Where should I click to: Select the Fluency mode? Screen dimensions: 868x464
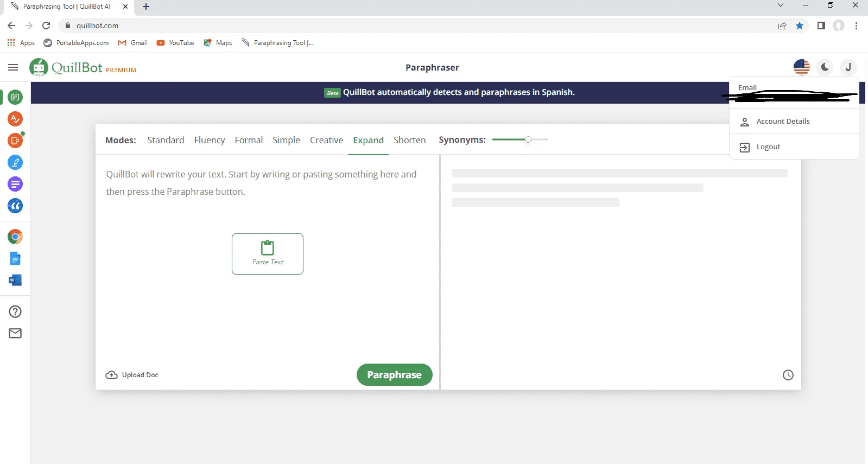[210, 140]
